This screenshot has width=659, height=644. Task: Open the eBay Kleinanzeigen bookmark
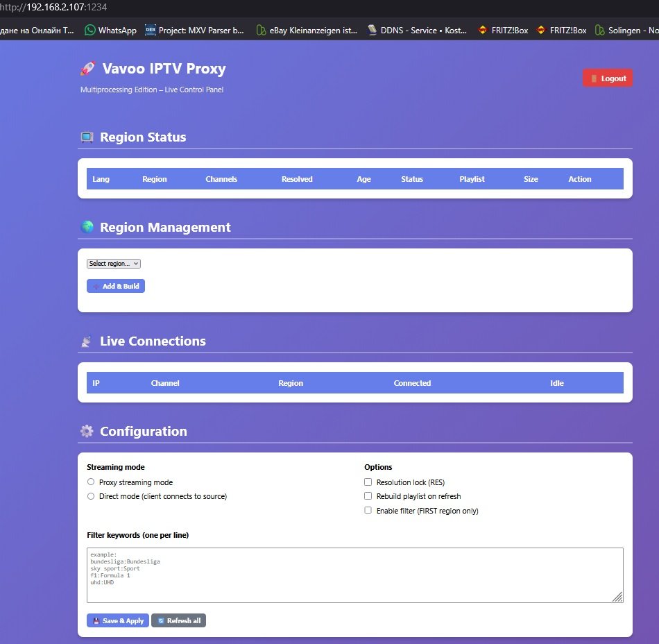[307, 31]
